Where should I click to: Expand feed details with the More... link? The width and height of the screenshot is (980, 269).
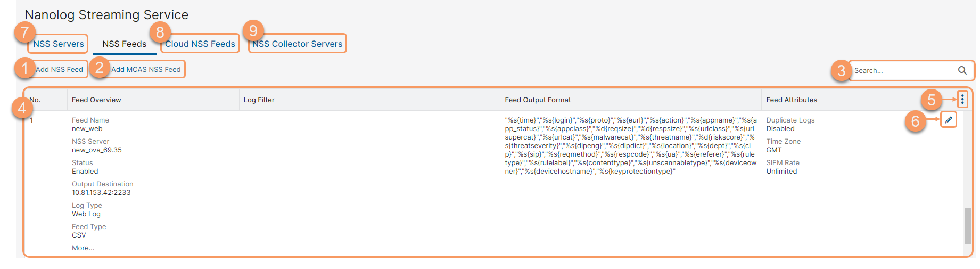[83, 248]
